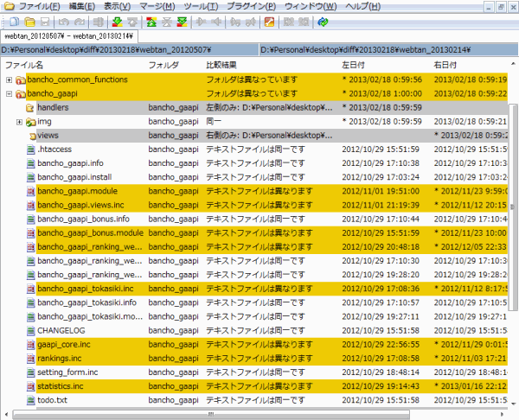
Task: Click the left path header webtan_20120507¥
Action: (x=130, y=50)
